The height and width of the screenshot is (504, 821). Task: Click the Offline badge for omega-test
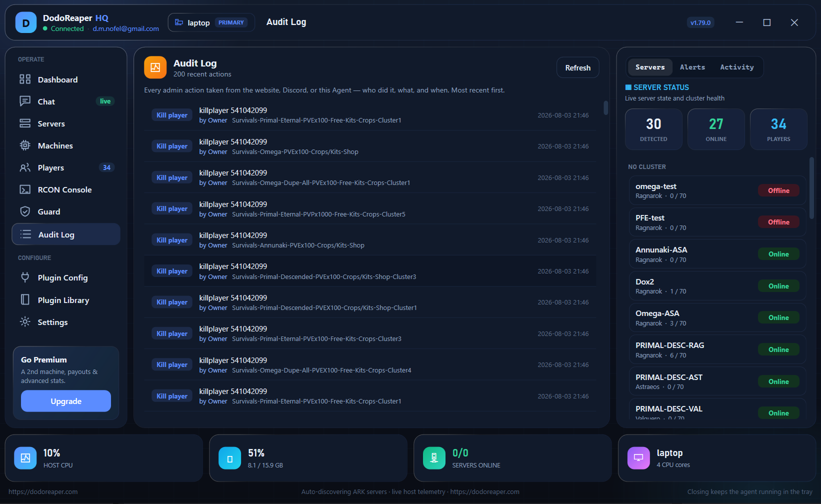778,190
